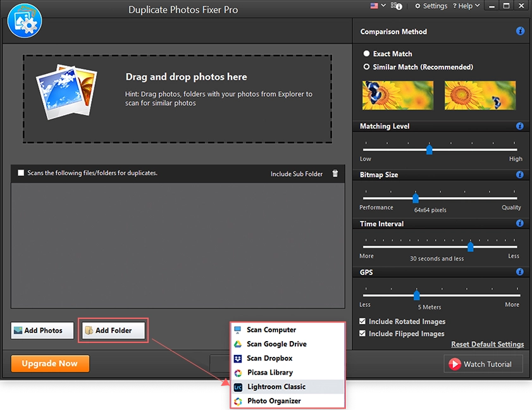Click the '5 Meters' GPS value
This screenshot has width=532, height=410.
click(x=430, y=307)
